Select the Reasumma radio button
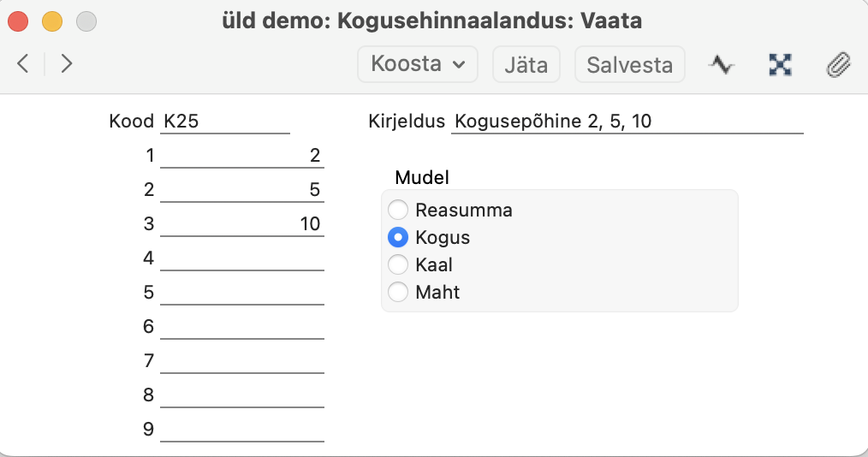This screenshot has width=868, height=457. coord(398,210)
